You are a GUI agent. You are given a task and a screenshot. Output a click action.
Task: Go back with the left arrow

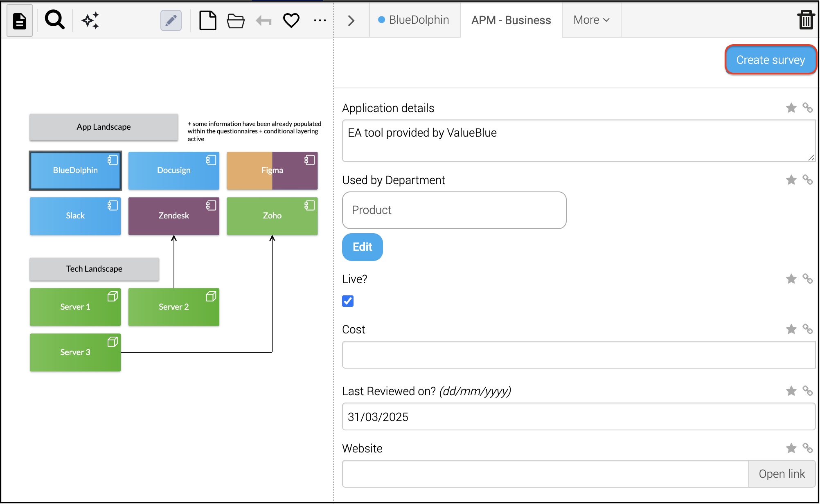[264, 20]
